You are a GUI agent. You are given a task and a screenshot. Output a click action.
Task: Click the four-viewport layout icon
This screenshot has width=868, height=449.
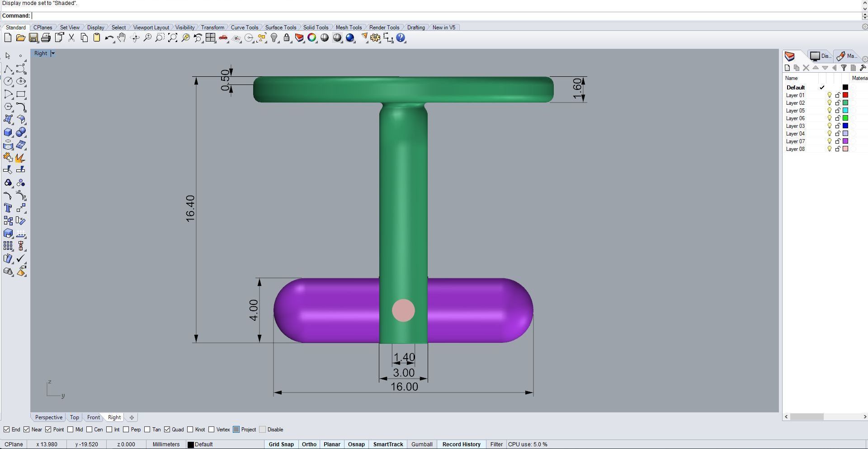coord(211,38)
